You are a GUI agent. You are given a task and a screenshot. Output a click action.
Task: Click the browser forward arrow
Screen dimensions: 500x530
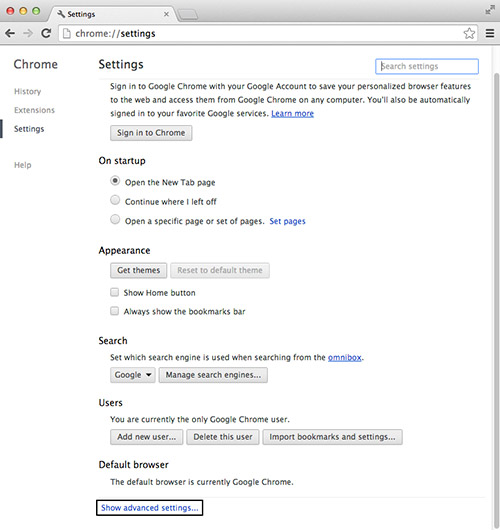[x=28, y=33]
